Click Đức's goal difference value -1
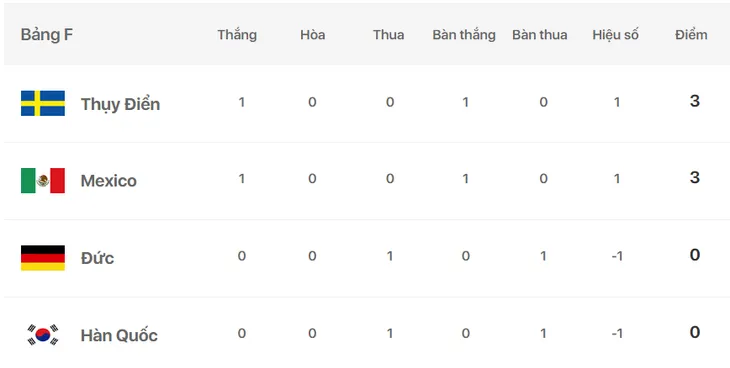This screenshot has width=730, height=368. pyautogui.click(x=617, y=256)
